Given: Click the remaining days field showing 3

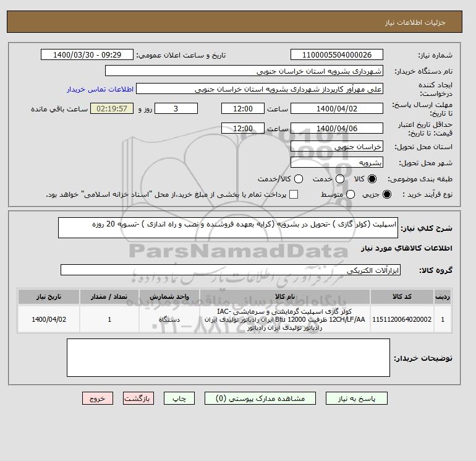Looking at the screenshot, I should [x=176, y=108].
